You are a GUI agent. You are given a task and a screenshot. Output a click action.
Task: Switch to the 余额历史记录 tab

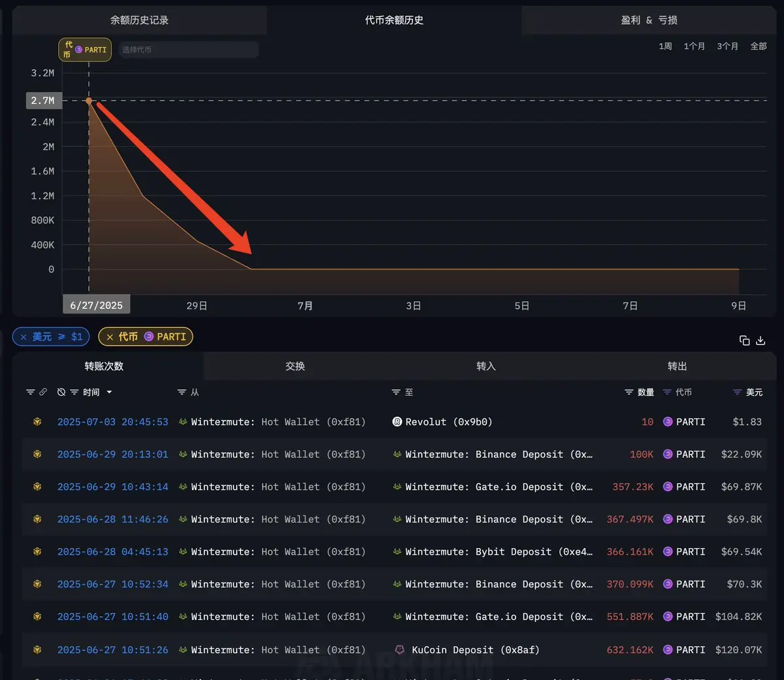139,20
